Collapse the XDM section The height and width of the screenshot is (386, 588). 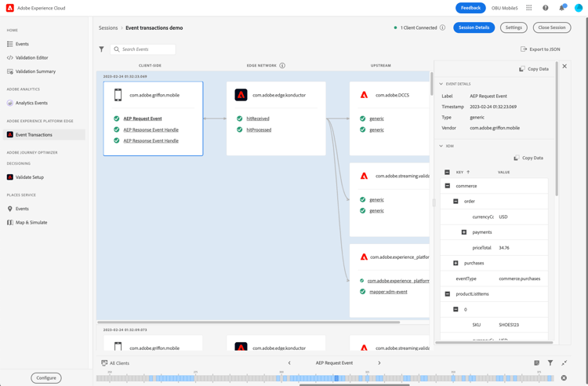[x=441, y=146]
